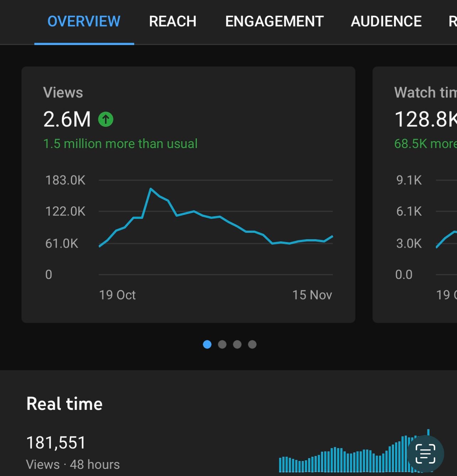Select the fourth carousel page dot
The width and height of the screenshot is (457, 476).
(252, 344)
